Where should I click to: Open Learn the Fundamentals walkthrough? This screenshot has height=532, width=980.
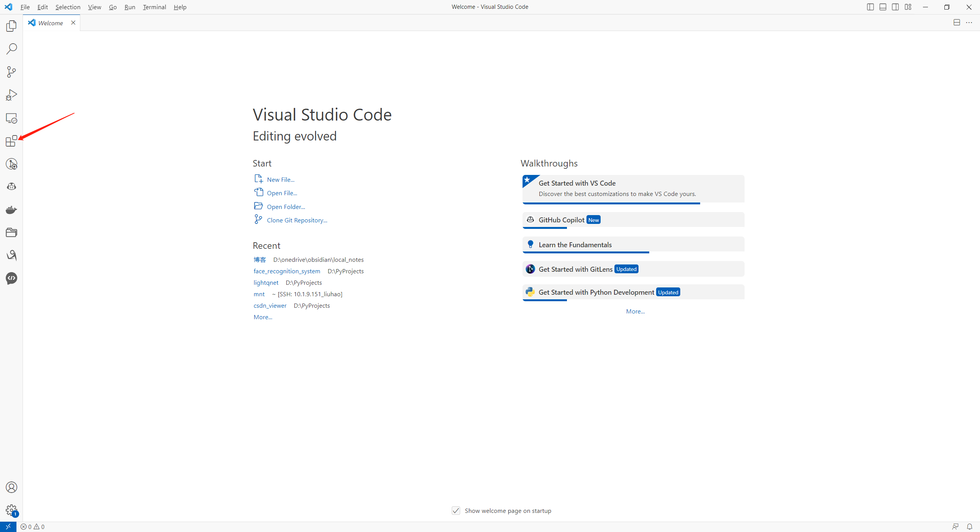634,245
